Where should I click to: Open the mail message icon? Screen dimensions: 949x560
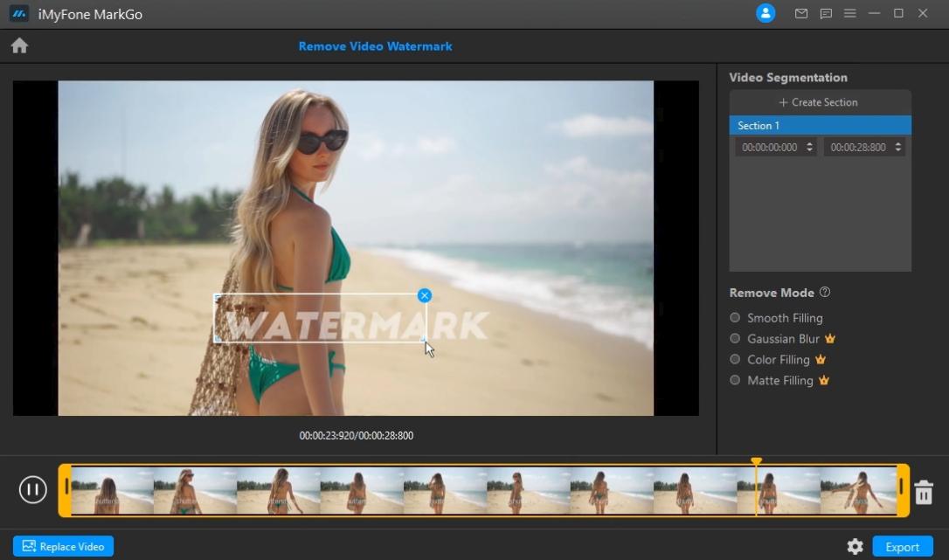tap(800, 14)
